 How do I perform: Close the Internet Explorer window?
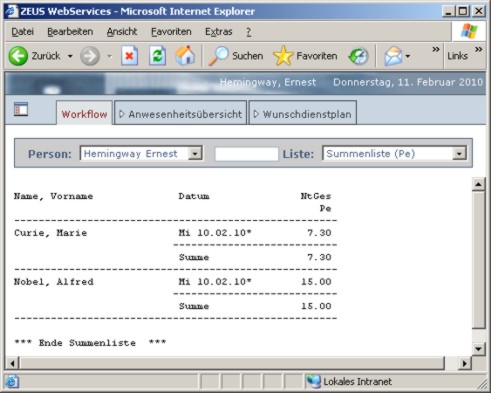(x=479, y=11)
